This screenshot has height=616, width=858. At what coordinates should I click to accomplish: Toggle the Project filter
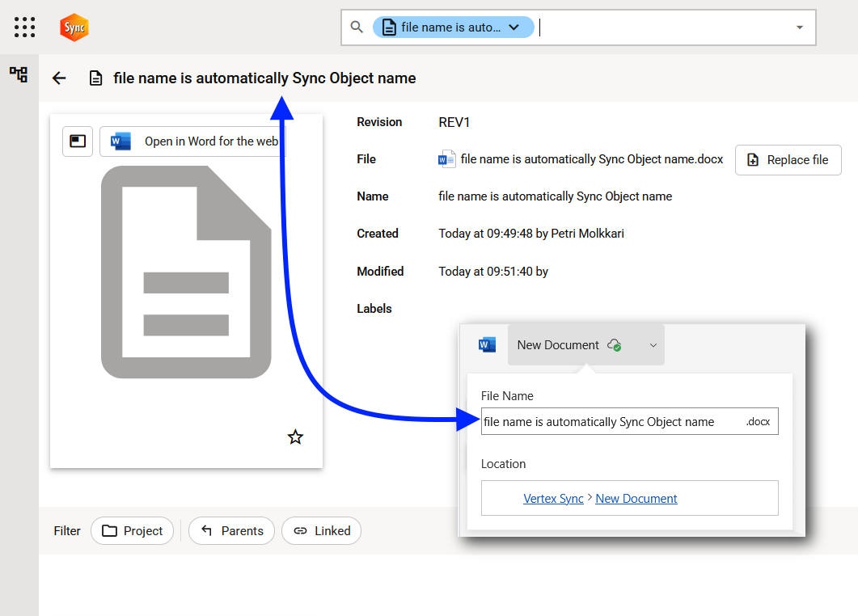tap(132, 531)
